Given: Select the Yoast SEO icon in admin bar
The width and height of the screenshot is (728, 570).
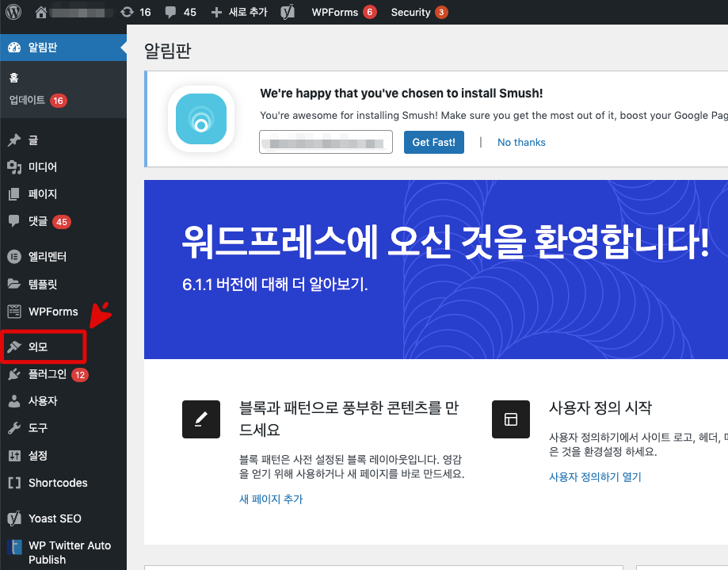Looking at the screenshot, I should (286, 12).
